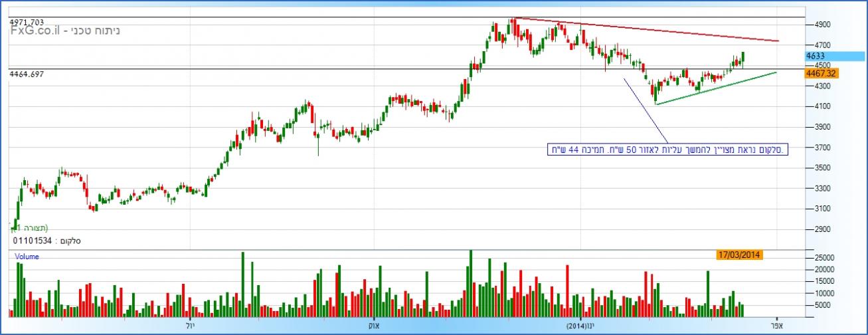Select the 4464.697 support level label
The height and width of the screenshot is (335, 868).
point(27,74)
